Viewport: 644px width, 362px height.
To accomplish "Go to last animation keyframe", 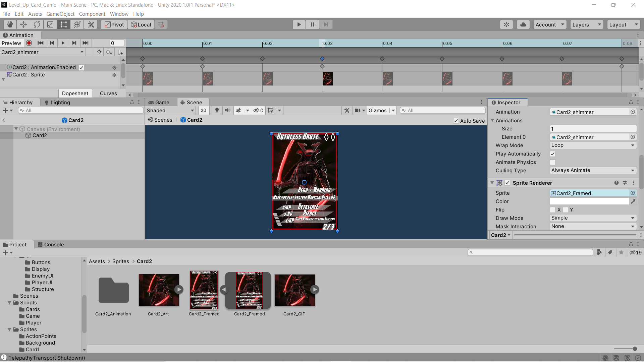I will click(86, 43).
